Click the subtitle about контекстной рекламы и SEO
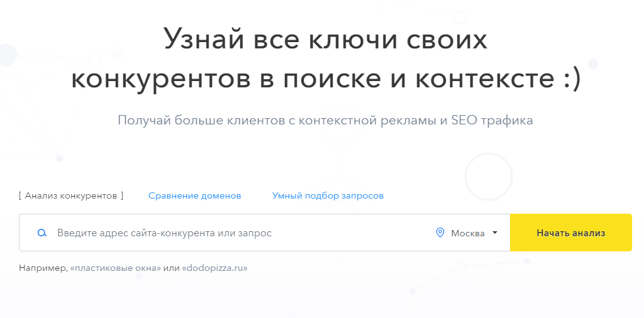 (x=325, y=120)
